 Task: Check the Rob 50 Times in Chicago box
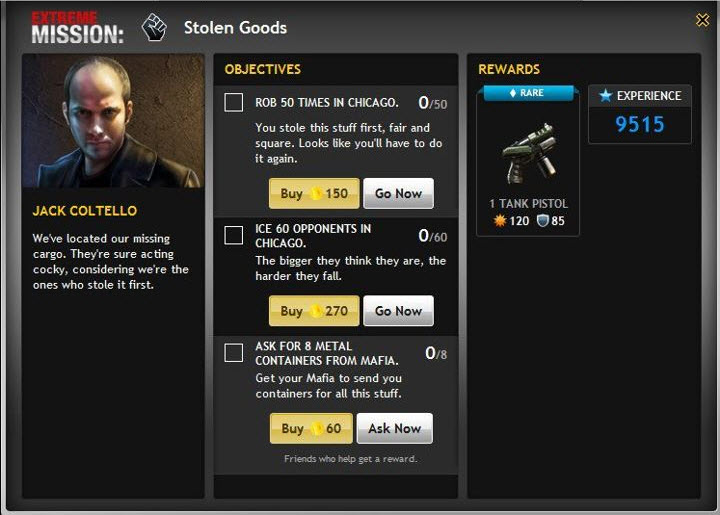[x=233, y=102]
